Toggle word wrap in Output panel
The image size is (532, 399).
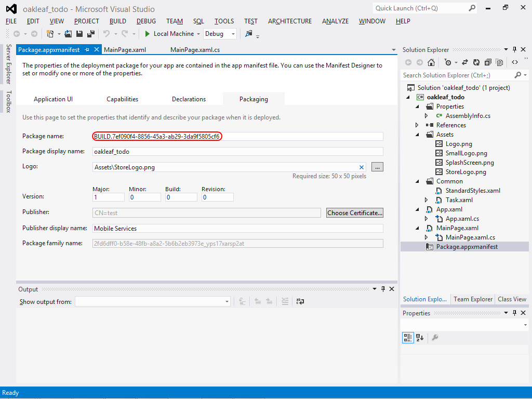[x=300, y=301]
